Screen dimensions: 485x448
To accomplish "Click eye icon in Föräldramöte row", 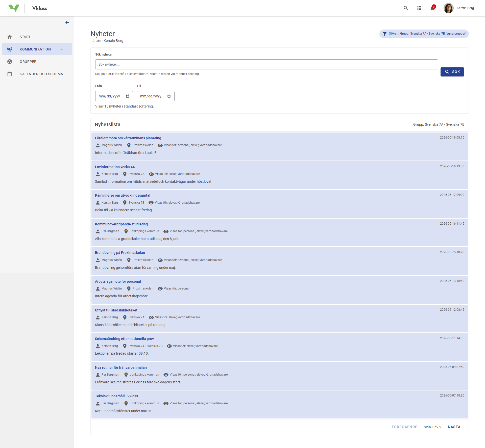I will [160, 145].
